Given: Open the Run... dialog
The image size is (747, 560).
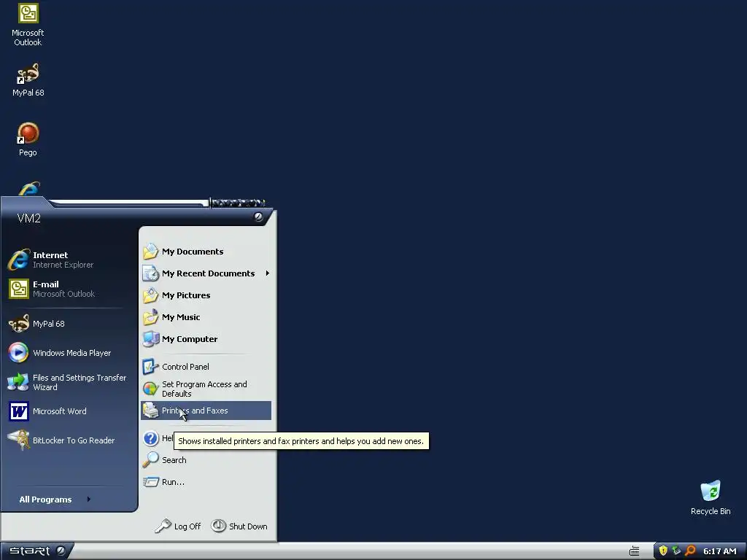Looking at the screenshot, I should [x=206, y=482].
